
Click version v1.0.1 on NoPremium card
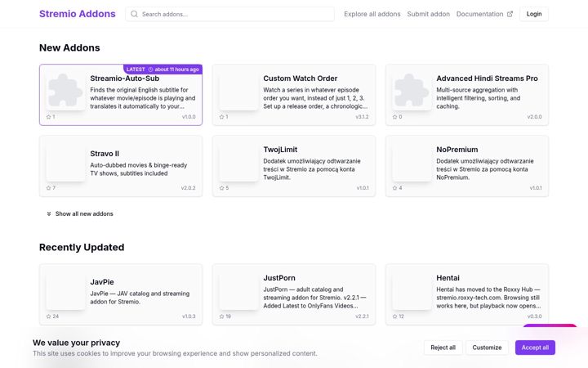coord(536,188)
